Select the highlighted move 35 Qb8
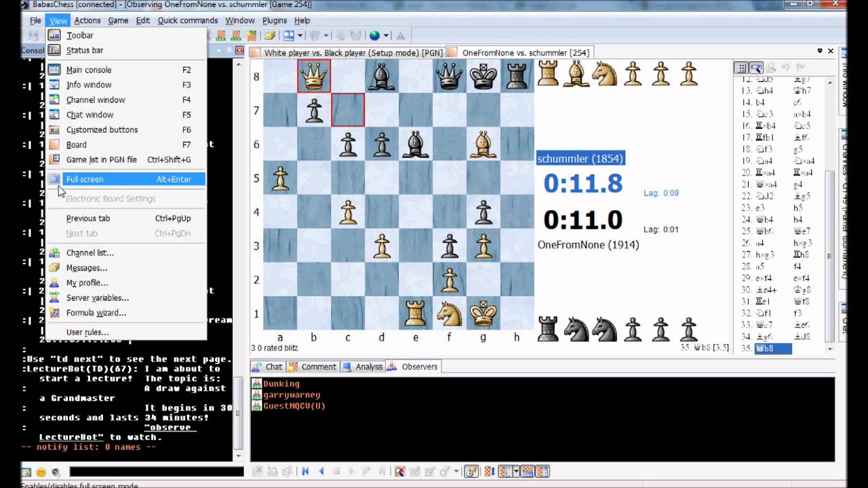Screen dimensions: 868x488 click(773, 348)
